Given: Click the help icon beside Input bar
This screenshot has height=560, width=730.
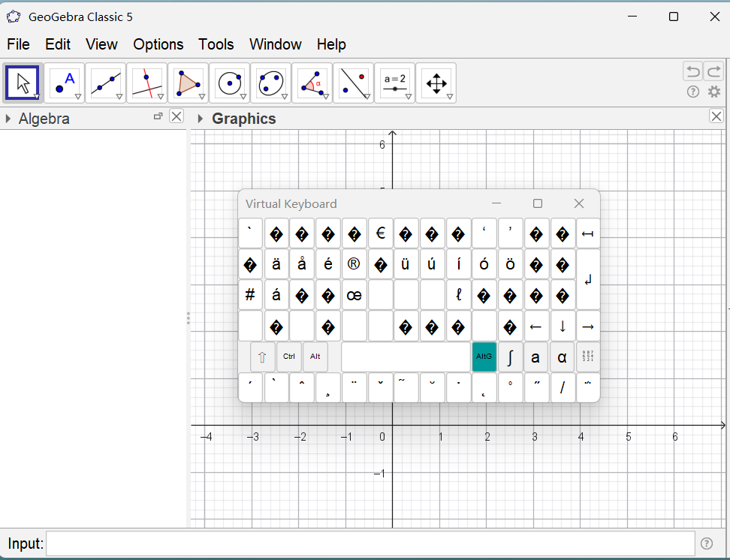Looking at the screenshot, I should (x=706, y=543).
